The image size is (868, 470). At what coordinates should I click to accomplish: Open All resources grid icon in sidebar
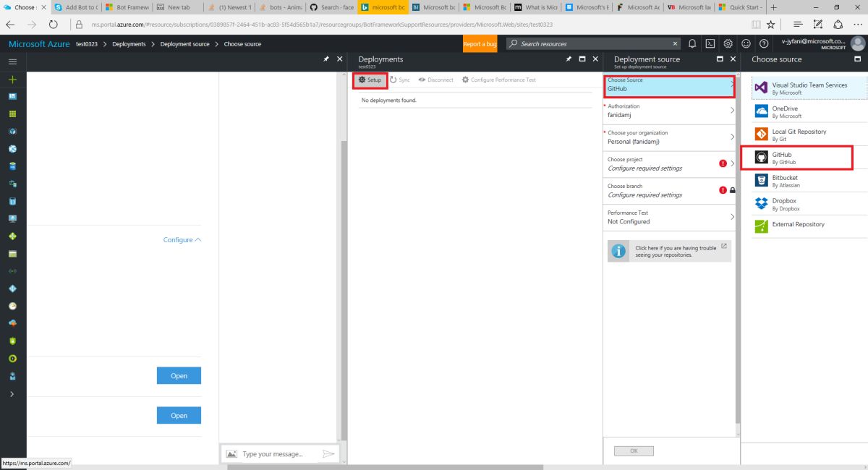pyautogui.click(x=12, y=114)
